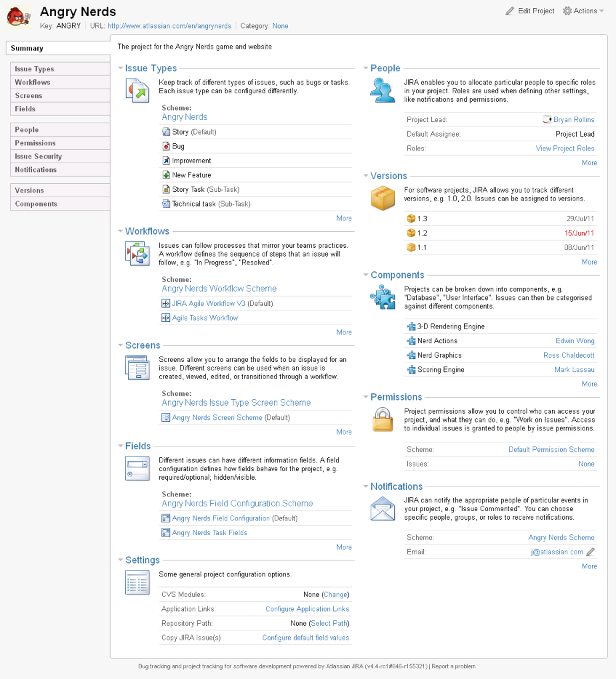Click the Category None link

click(x=280, y=26)
